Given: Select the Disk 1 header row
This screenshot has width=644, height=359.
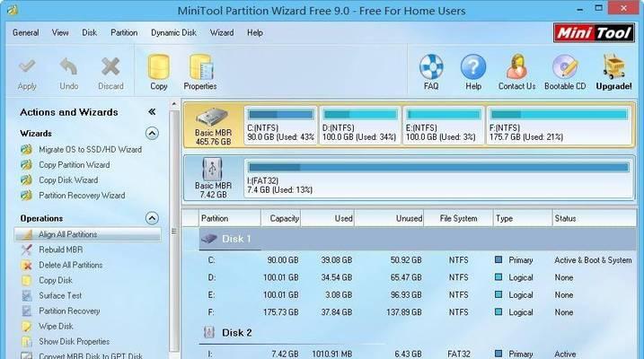Looking at the screenshot, I should click(x=418, y=239).
